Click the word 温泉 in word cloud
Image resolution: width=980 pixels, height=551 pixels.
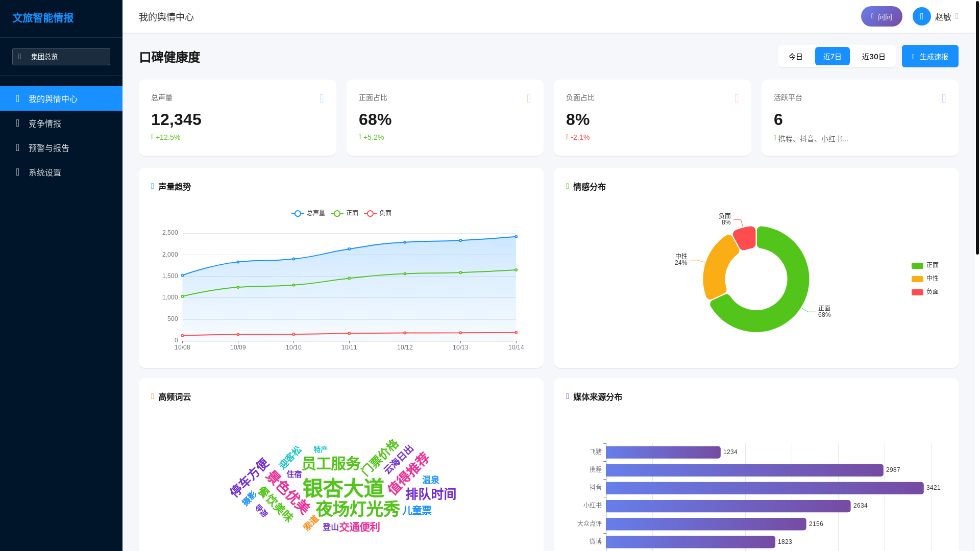point(431,480)
